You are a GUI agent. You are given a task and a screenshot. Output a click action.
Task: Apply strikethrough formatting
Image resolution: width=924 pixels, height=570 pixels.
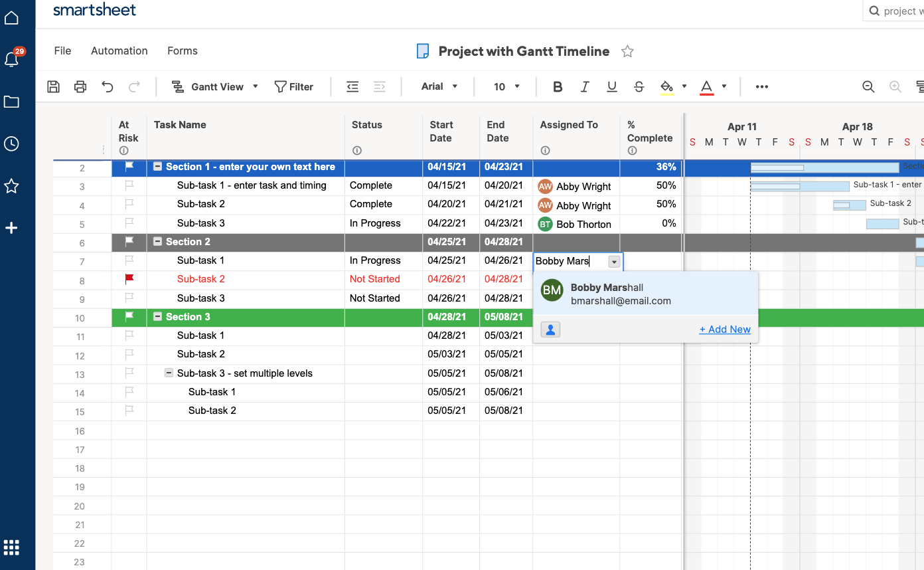[x=639, y=86]
